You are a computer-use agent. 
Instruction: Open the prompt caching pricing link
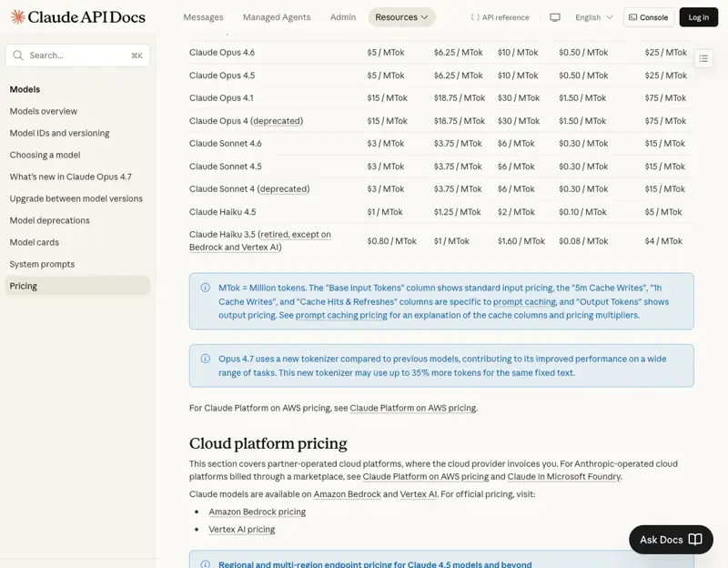[x=341, y=315]
